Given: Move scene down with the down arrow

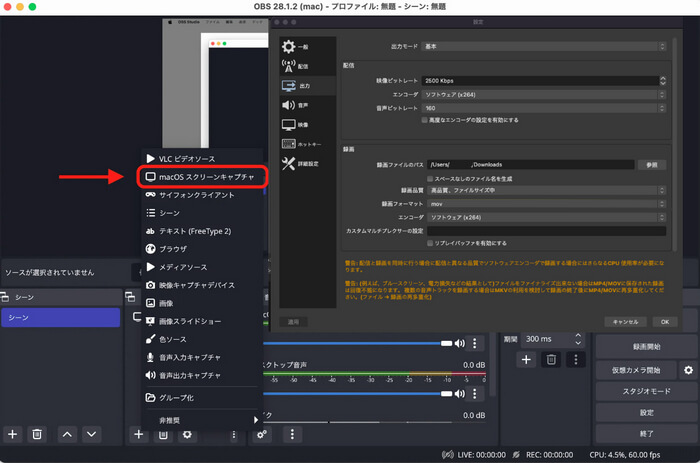Looking at the screenshot, I should point(91,434).
